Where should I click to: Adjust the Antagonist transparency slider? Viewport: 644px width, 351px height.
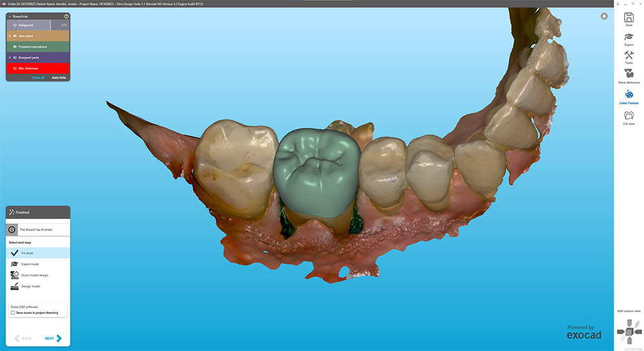(x=50, y=25)
